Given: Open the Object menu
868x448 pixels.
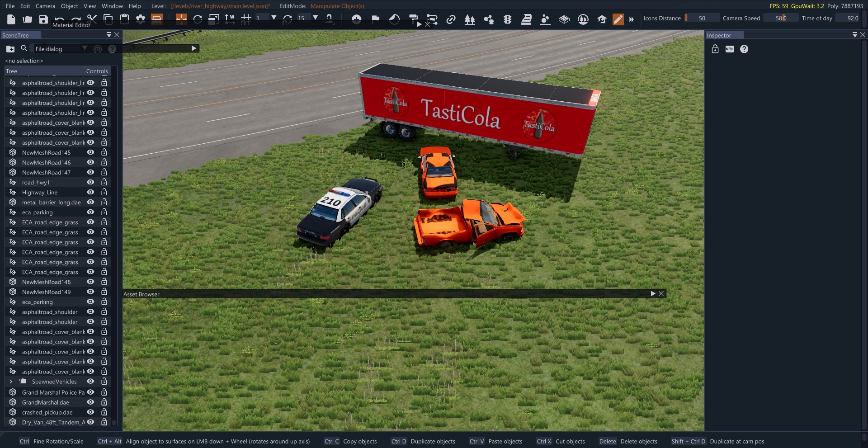Looking at the screenshot, I should [x=69, y=6].
